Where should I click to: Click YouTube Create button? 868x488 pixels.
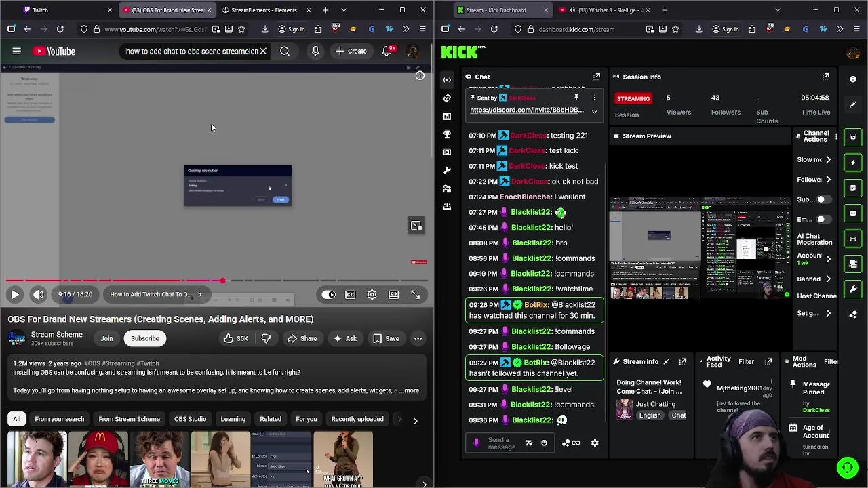tap(351, 51)
